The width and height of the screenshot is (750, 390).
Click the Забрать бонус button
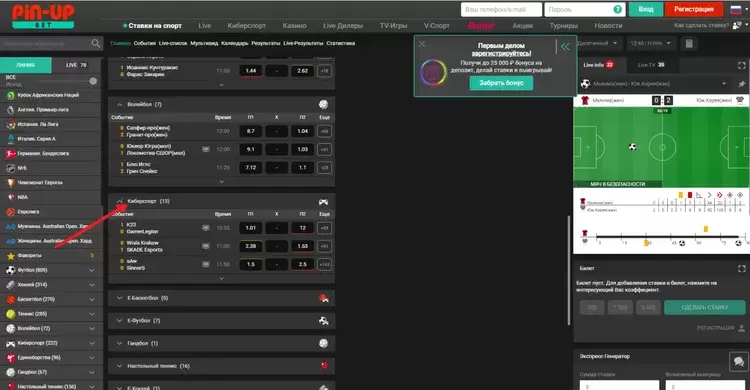[x=501, y=83]
